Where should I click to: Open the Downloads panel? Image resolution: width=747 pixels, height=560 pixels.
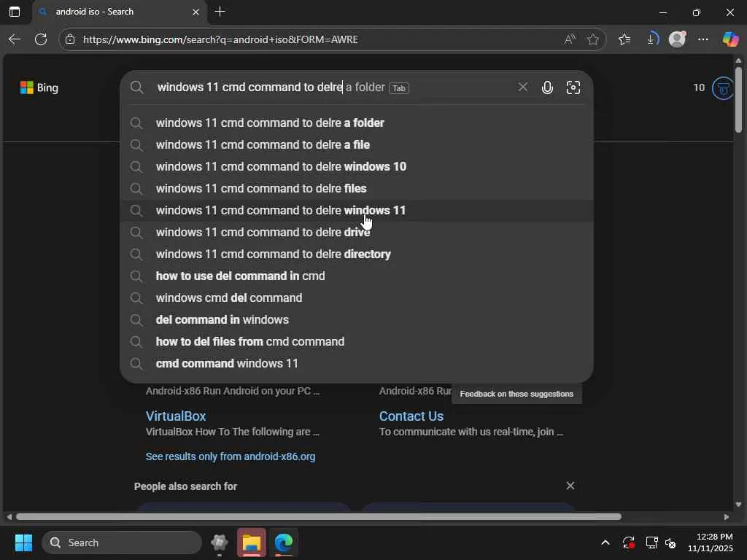(x=651, y=39)
